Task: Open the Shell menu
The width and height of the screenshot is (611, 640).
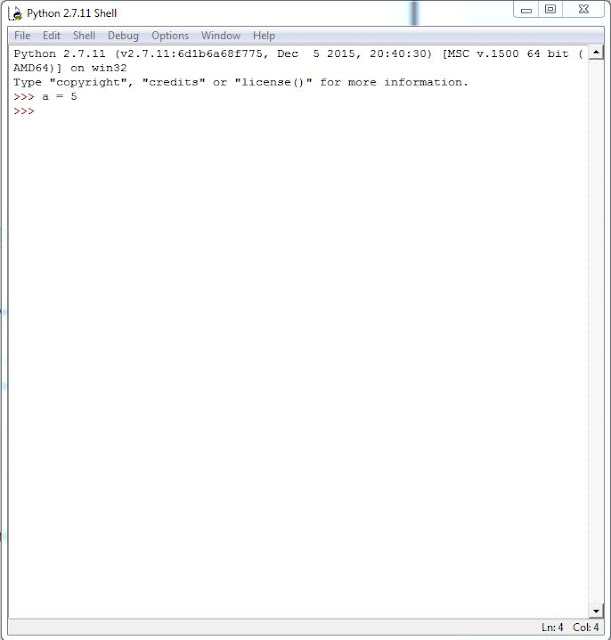Action: [x=84, y=36]
